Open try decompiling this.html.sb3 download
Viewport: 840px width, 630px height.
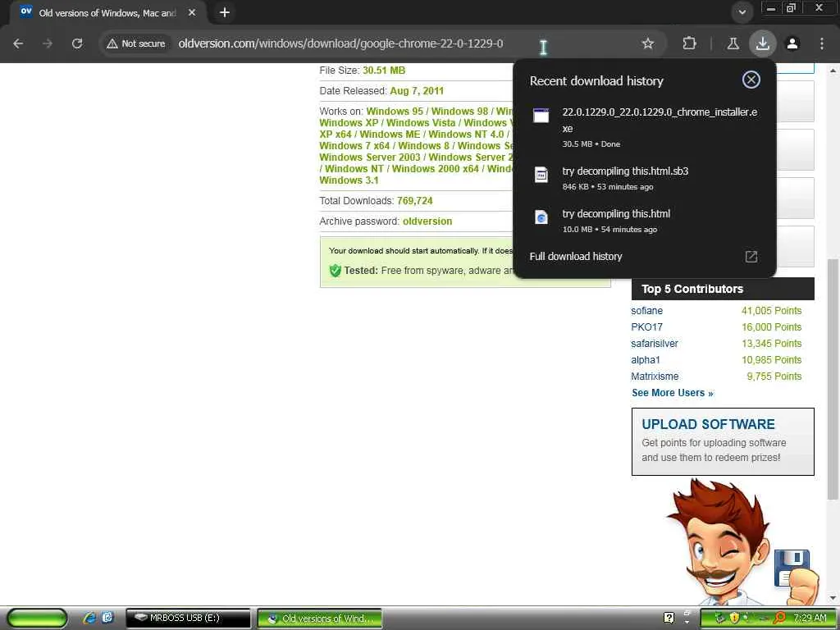(x=645, y=178)
